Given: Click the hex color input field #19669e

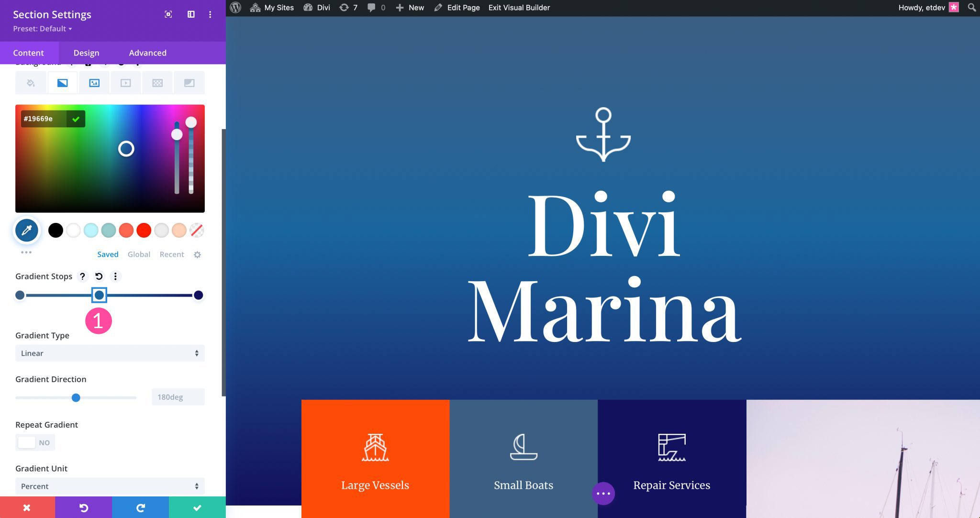Looking at the screenshot, I should (42, 119).
